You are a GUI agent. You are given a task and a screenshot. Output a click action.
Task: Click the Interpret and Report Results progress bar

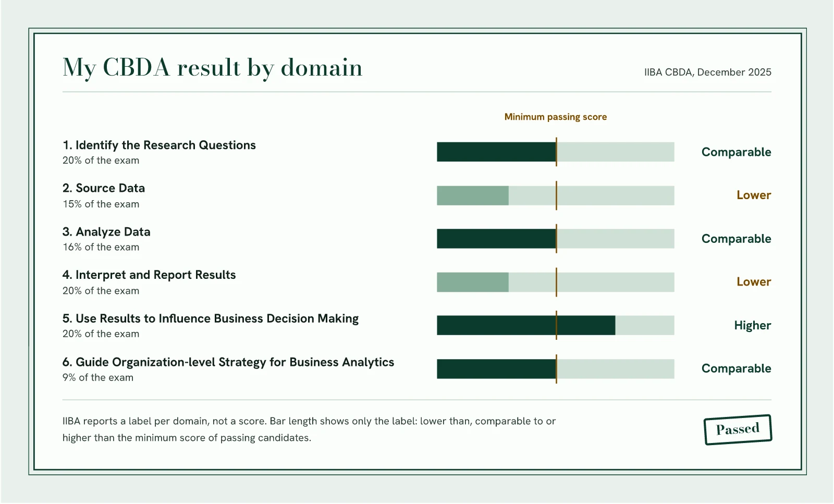556,282
